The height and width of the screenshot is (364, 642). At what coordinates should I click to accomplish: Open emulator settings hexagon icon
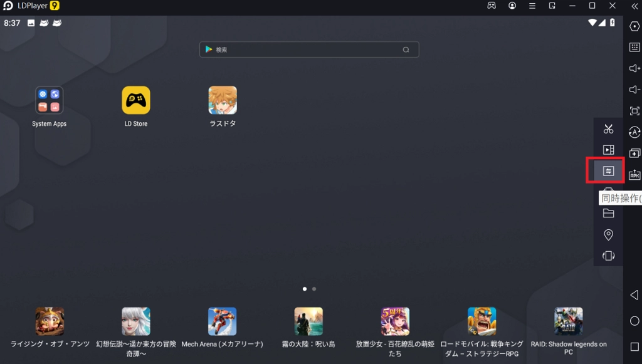[x=634, y=26]
